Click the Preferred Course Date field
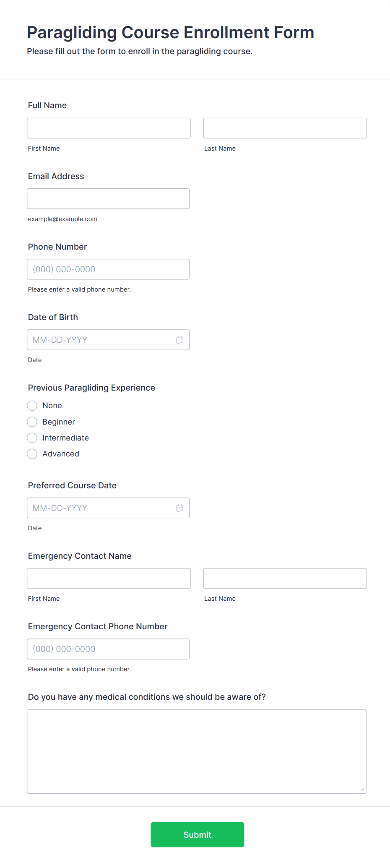Screen dimensions: 390x868 [x=108, y=508]
